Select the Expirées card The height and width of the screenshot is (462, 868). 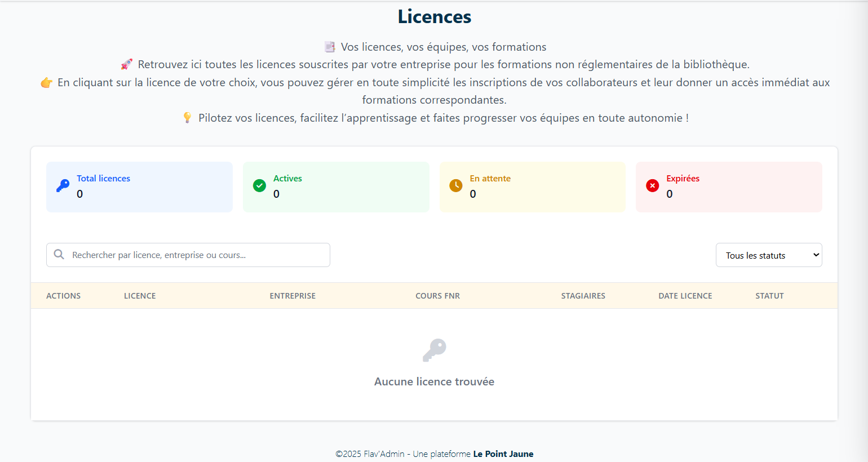coord(729,187)
